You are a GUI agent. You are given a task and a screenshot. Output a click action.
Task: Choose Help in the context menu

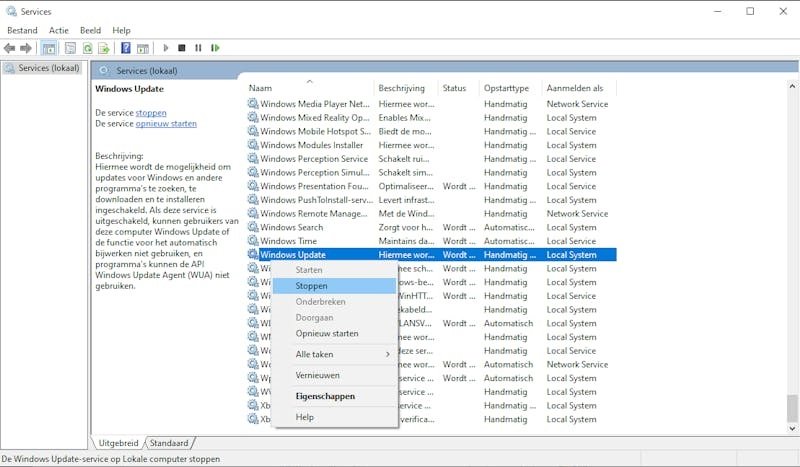click(x=334, y=417)
